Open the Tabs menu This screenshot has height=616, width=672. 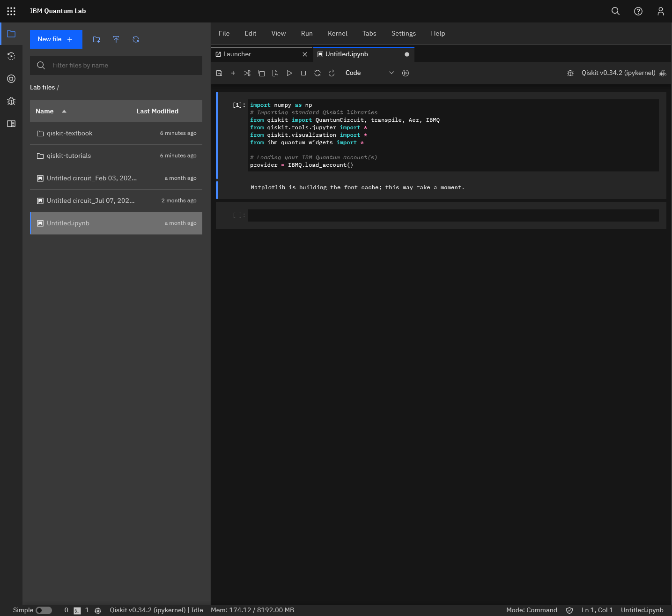point(369,34)
